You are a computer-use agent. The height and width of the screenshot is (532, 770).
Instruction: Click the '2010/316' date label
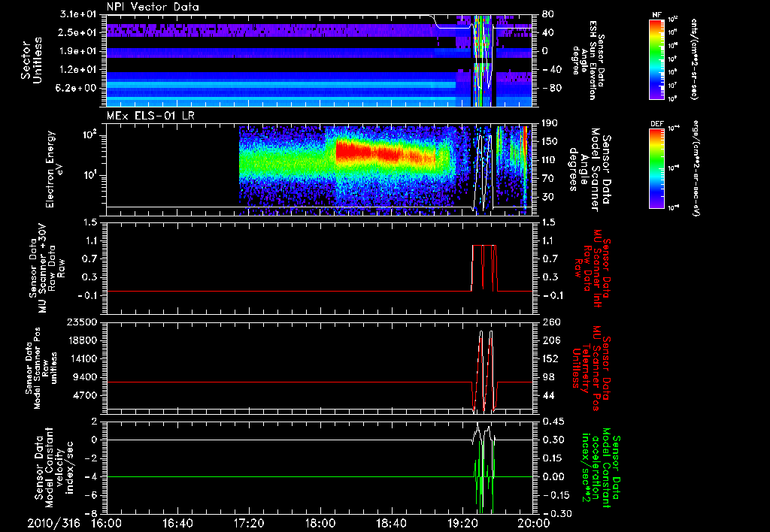tap(53, 523)
